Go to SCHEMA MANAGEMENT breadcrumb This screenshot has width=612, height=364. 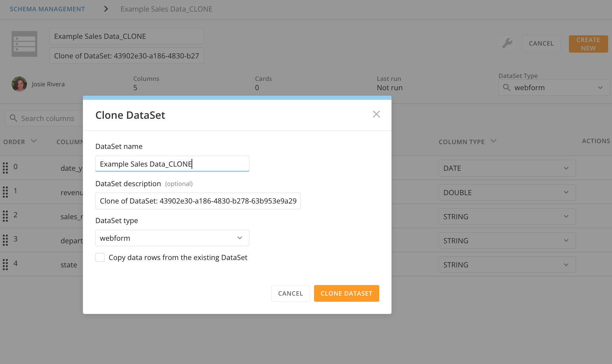point(47,9)
